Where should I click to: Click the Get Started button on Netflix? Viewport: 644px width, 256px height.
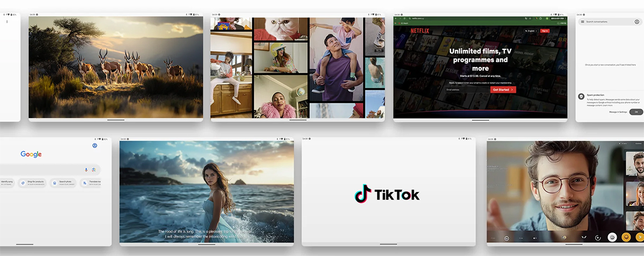[503, 90]
